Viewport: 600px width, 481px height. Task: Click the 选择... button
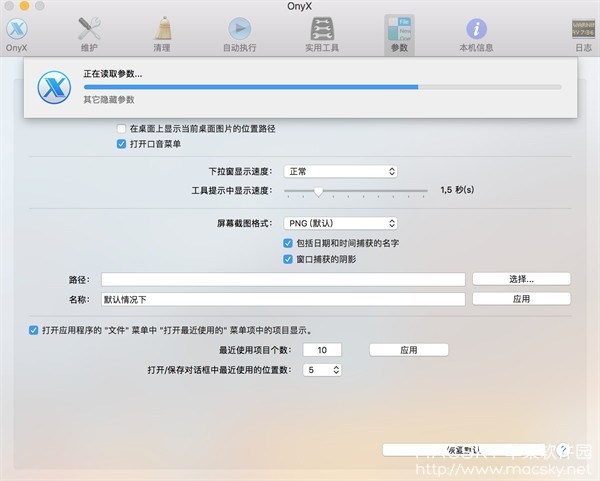pos(522,279)
